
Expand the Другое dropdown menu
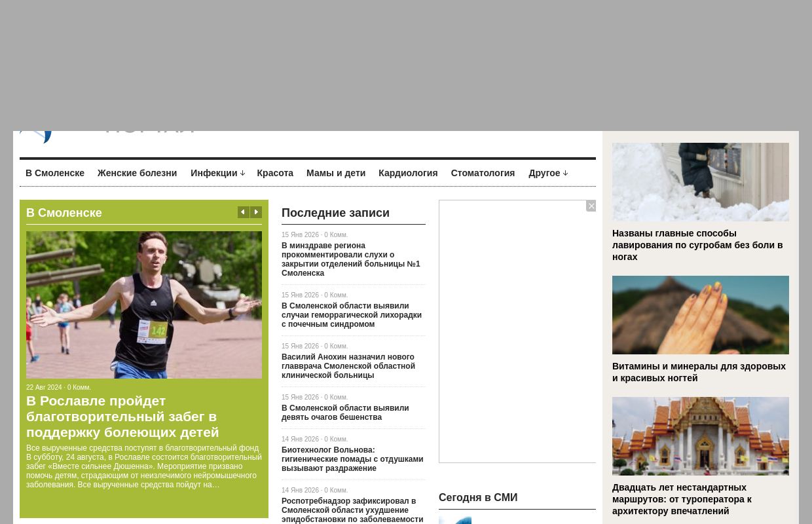(x=547, y=173)
